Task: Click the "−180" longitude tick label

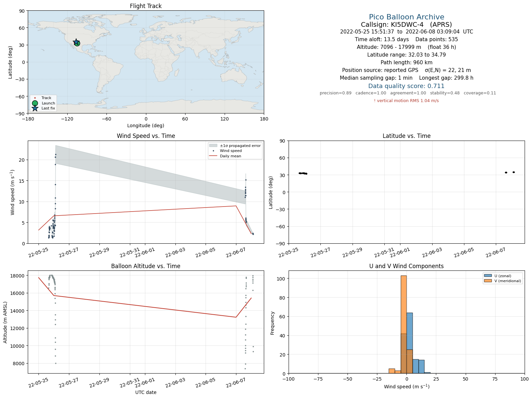Action: (28, 119)
